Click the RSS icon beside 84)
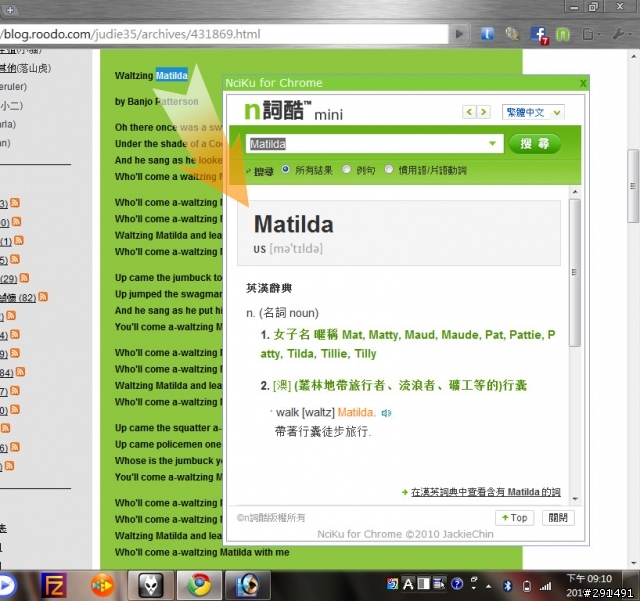The image size is (640, 601). pyautogui.click(x=20, y=372)
